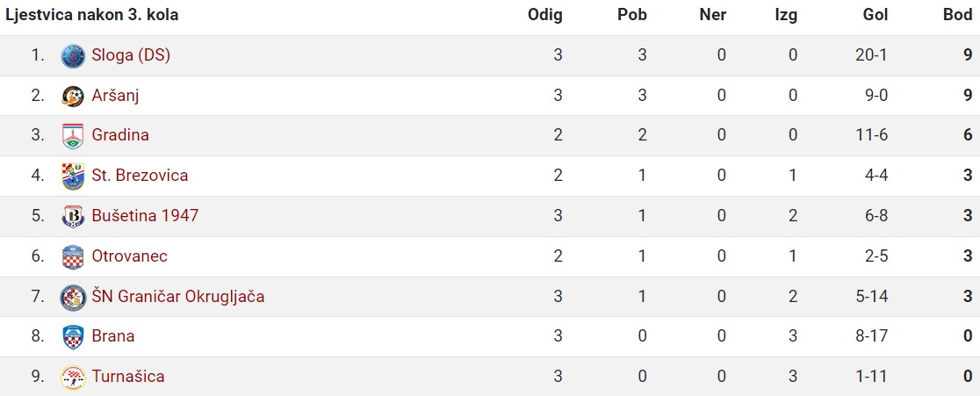
Task: Open the Gradina team link
Action: coord(120,135)
